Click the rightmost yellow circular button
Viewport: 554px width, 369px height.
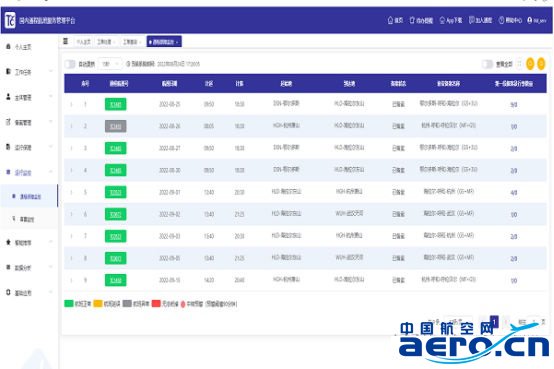click(541, 64)
